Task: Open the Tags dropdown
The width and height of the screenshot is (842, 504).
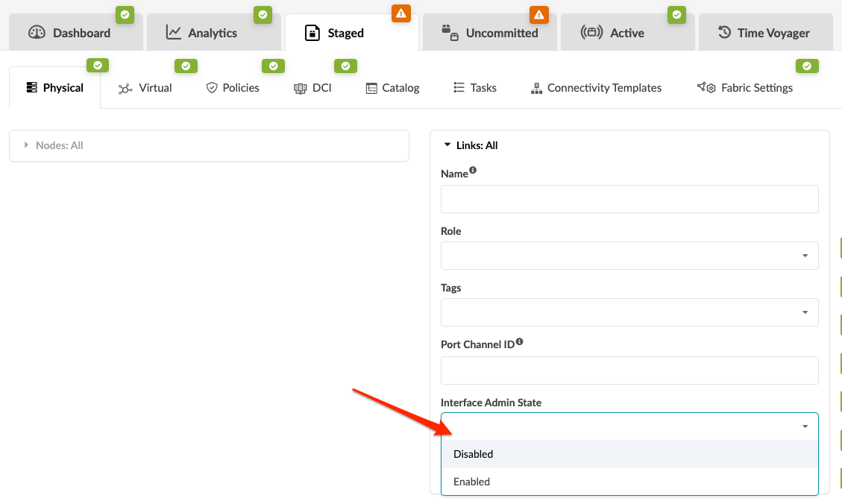Action: pos(629,312)
